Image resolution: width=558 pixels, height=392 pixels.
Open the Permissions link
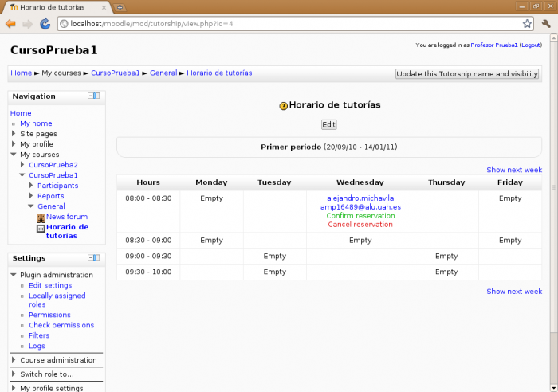point(49,315)
